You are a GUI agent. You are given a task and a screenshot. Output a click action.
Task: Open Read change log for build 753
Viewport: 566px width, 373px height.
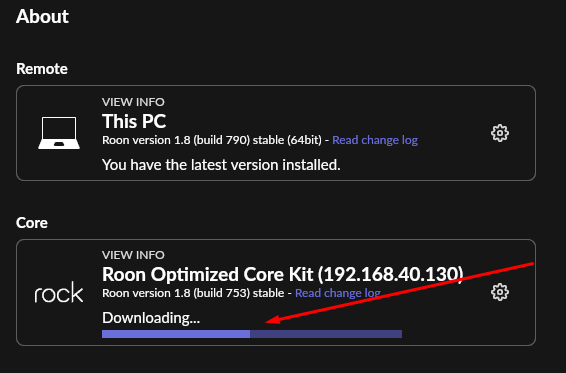338,293
